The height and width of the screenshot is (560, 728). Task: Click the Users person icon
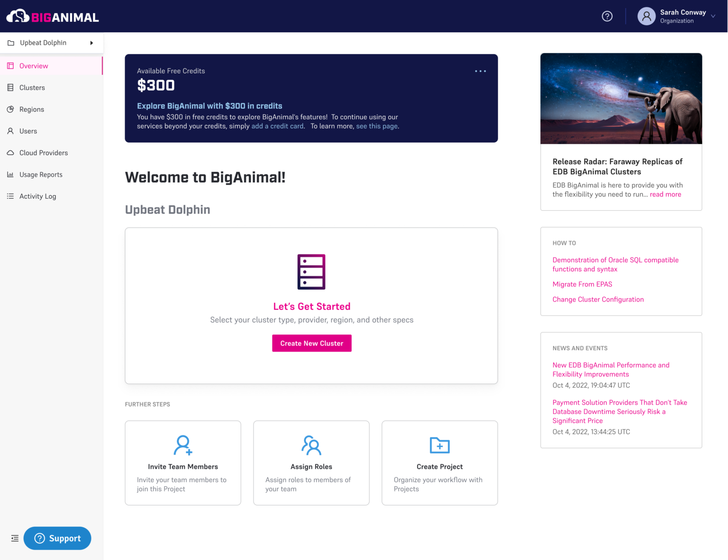10,131
